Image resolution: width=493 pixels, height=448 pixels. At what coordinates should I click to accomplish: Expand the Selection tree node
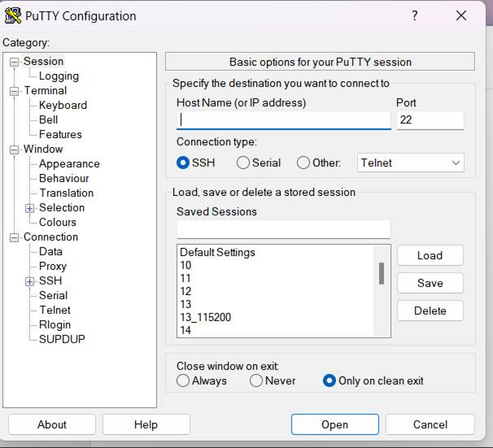click(x=29, y=208)
